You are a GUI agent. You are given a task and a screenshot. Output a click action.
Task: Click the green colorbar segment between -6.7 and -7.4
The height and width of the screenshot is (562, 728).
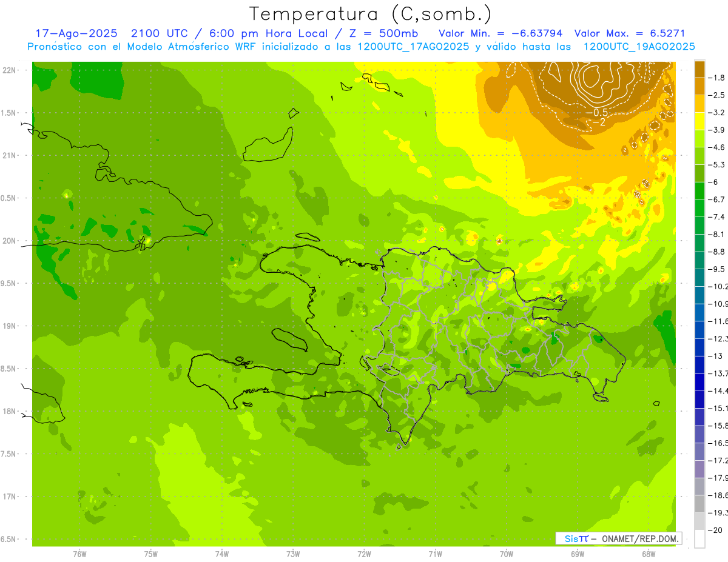pos(699,208)
